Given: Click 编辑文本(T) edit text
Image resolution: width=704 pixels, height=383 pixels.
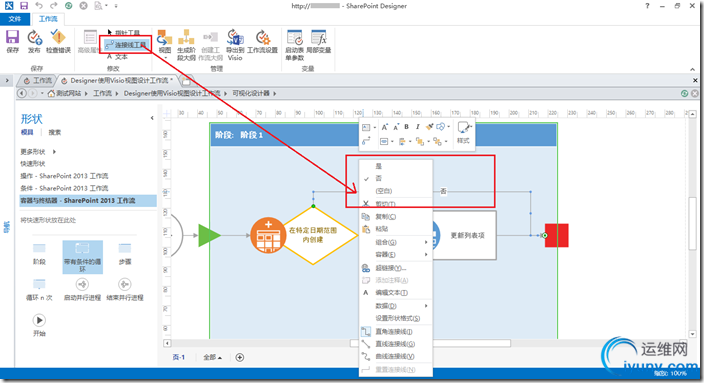Looking at the screenshot, I should pyautogui.click(x=396, y=293).
